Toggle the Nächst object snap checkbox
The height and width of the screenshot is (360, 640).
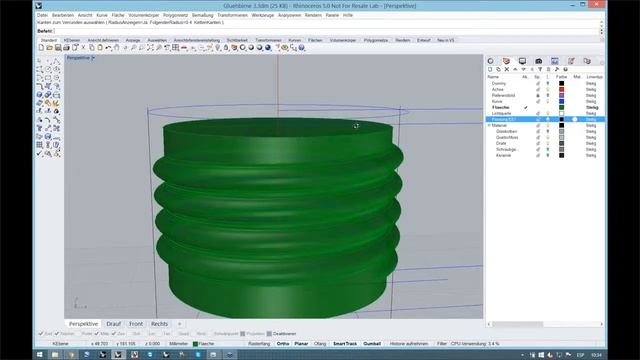click(x=57, y=333)
